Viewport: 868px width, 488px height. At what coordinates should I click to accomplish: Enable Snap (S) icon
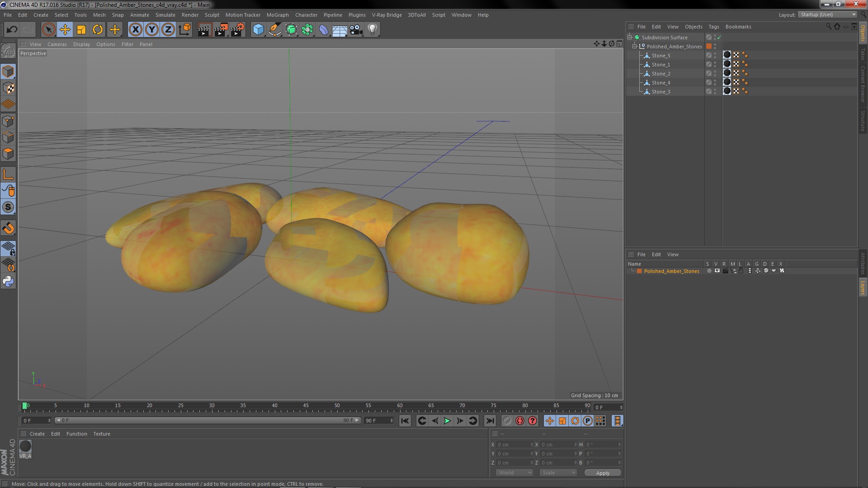8,207
